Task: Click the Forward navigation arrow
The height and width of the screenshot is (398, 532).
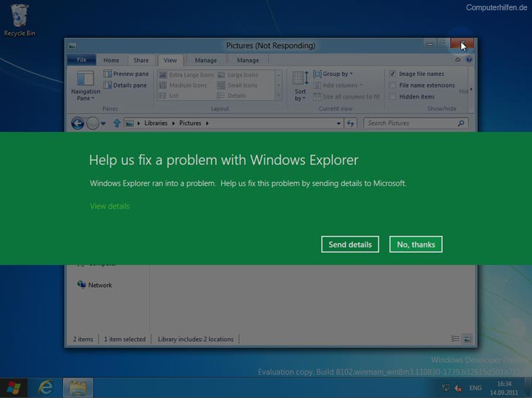Action: [x=92, y=123]
